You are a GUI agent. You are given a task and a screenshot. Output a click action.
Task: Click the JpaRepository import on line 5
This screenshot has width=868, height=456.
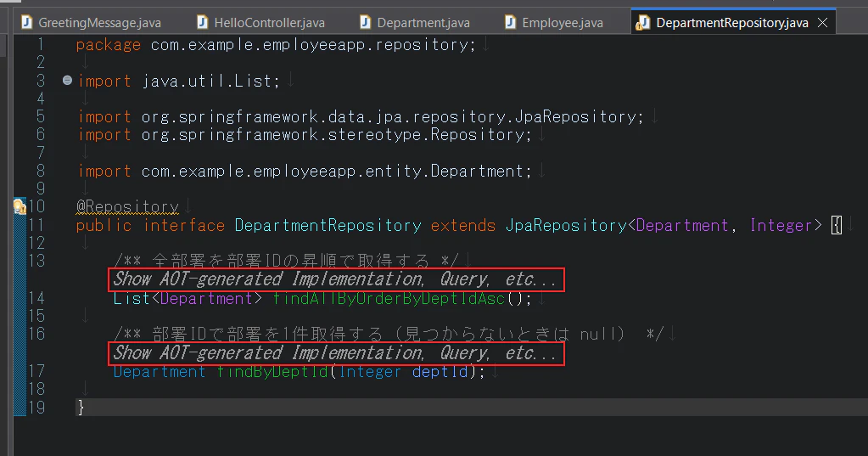click(x=361, y=117)
